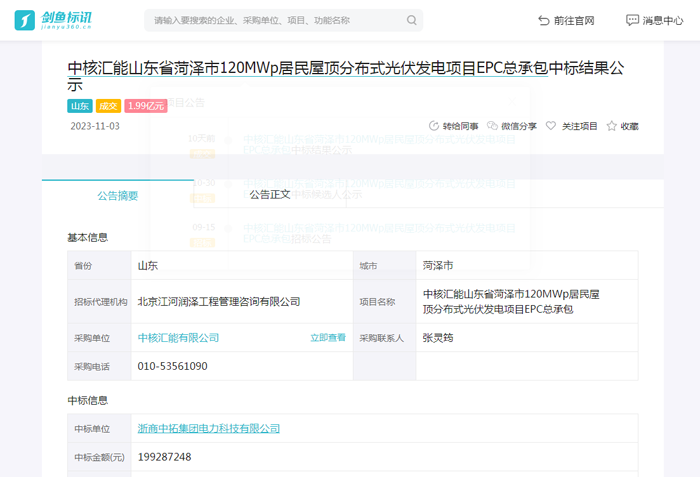Click 中标金额(元) label cell
The height and width of the screenshot is (477, 700).
99,457
